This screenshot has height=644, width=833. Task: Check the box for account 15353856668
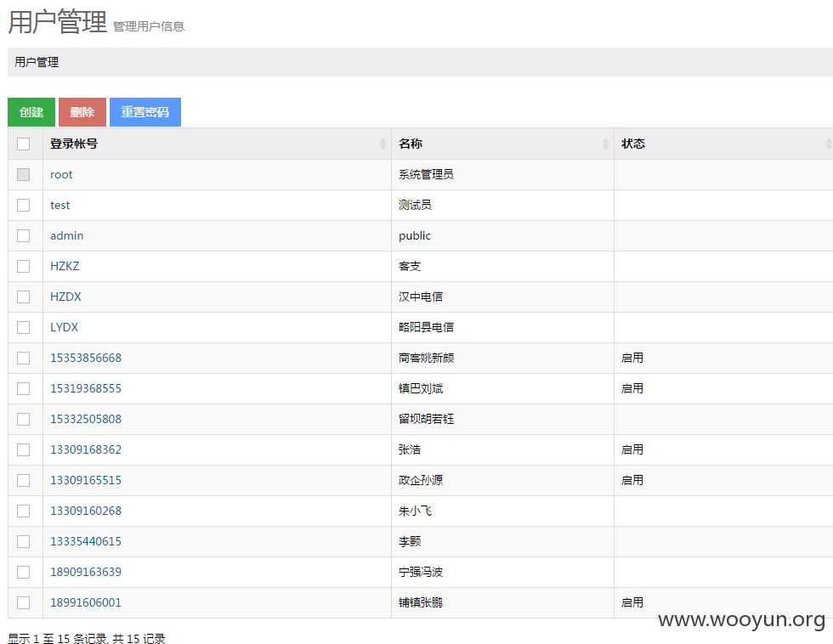[x=24, y=358]
